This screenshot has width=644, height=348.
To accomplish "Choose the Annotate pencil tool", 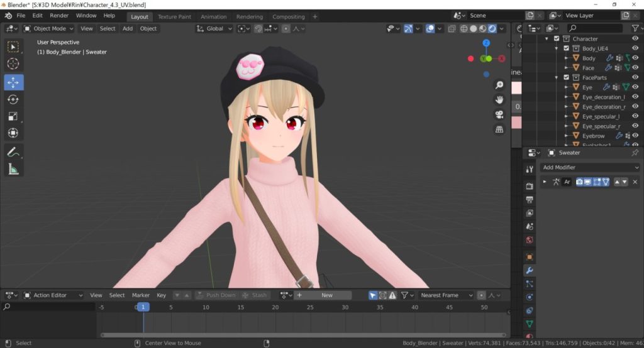I will 13,151.
